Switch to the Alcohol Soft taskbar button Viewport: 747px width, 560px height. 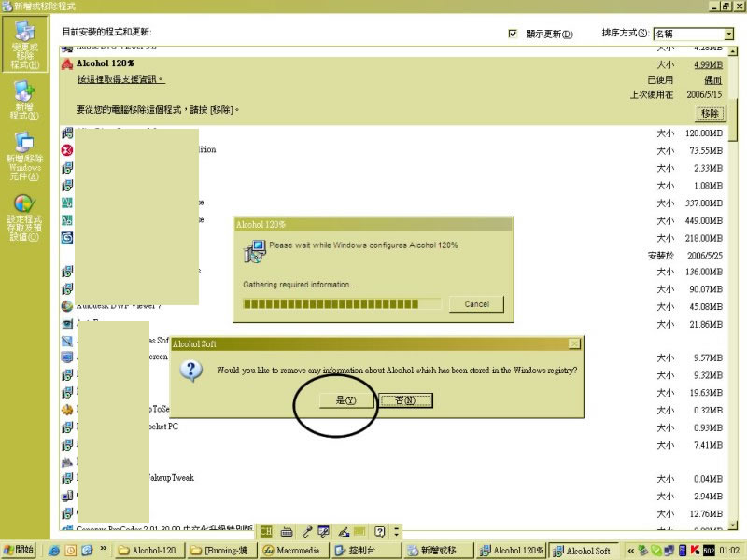(x=584, y=551)
